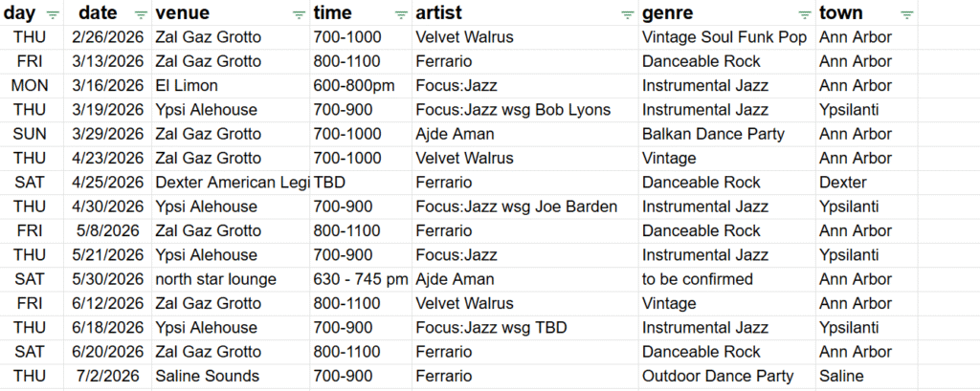This screenshot has width=980, height=391.
Task: Expand the genre column filter dropdown
Action: [x=804, y=14]
